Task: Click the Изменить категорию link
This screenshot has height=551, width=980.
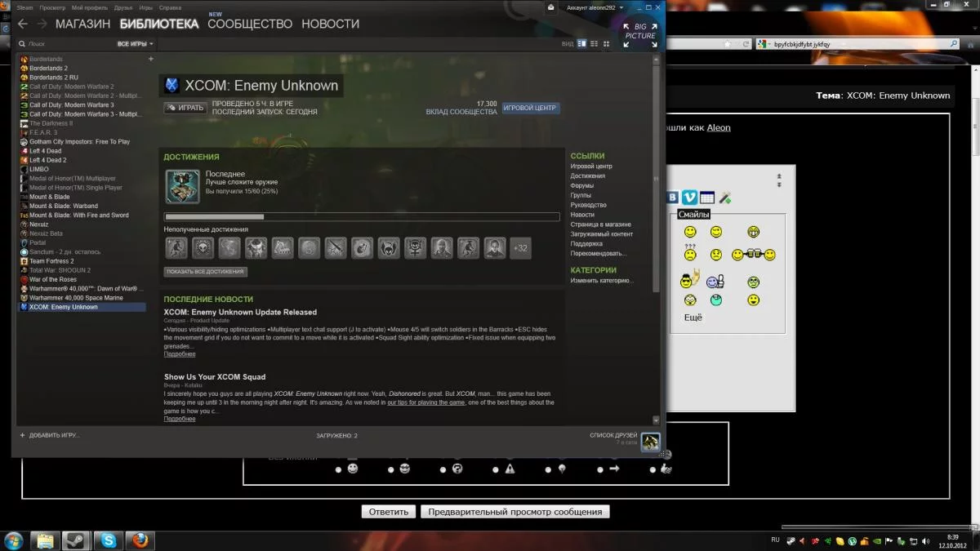Action: tap(602, 281)
